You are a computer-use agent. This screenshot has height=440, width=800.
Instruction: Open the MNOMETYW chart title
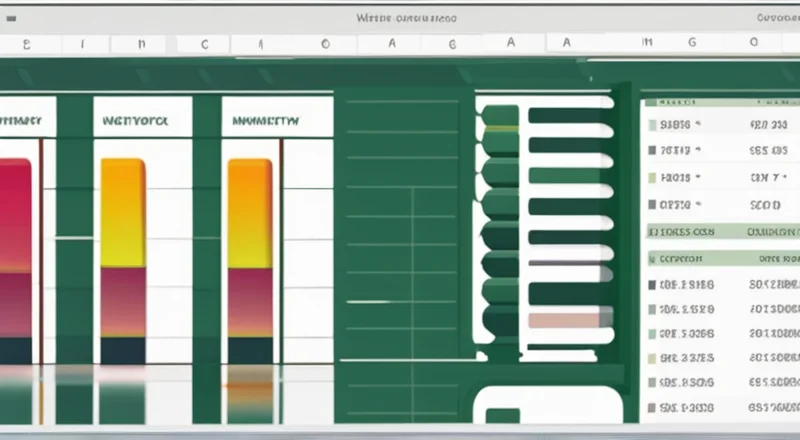coord(266,121)
